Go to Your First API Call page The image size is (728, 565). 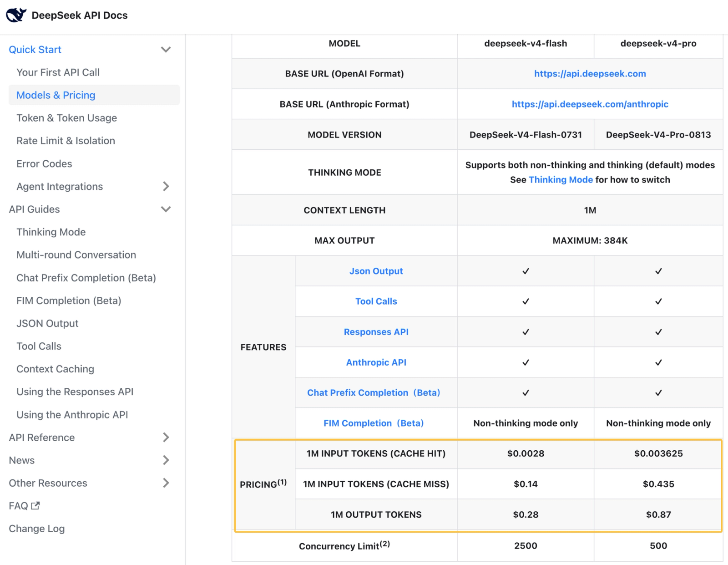click(x=58, y=72)
